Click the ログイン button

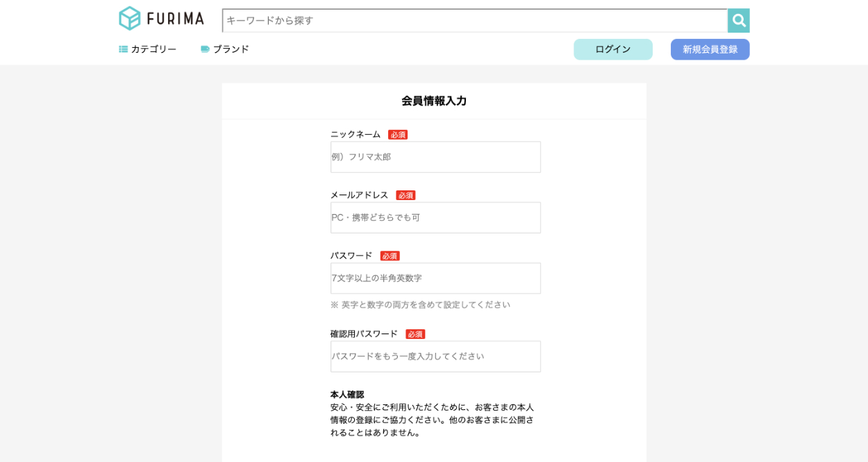click(612, 49)
